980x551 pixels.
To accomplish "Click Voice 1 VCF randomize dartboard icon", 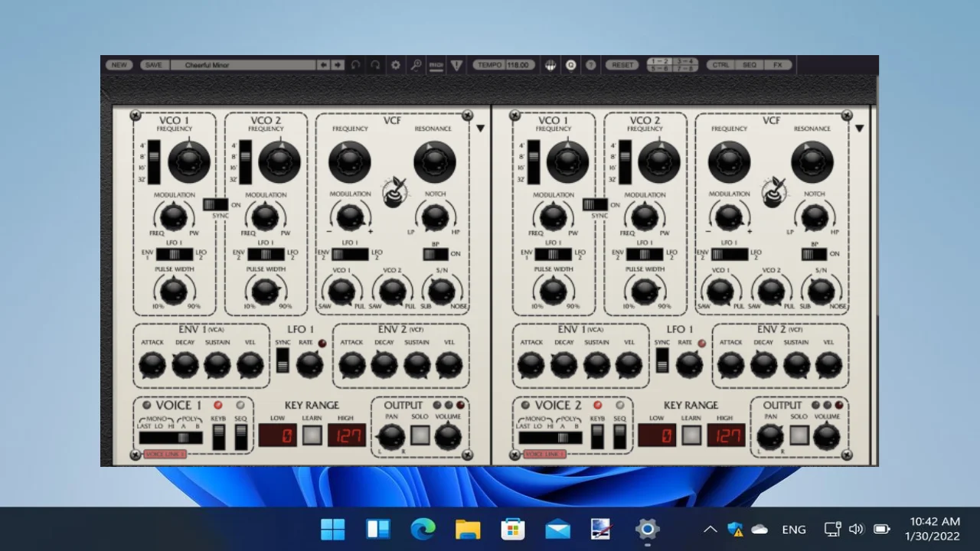I will [394, 192].
